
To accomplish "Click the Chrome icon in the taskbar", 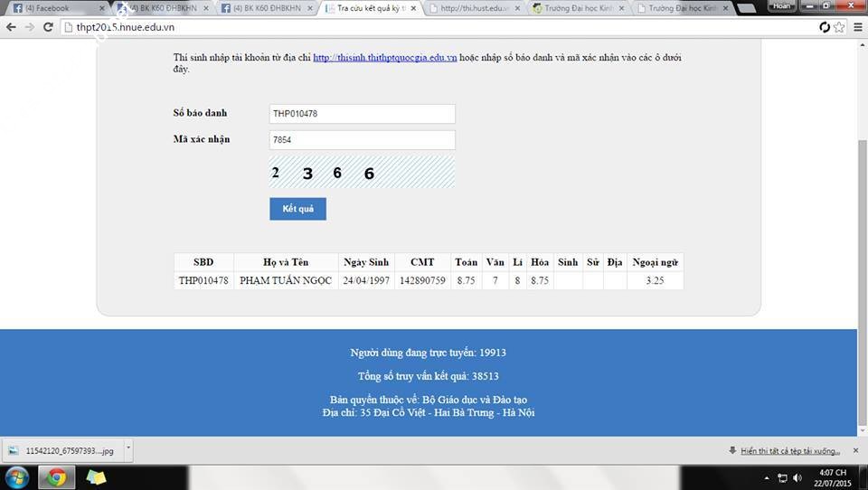I will click(56, 476).
